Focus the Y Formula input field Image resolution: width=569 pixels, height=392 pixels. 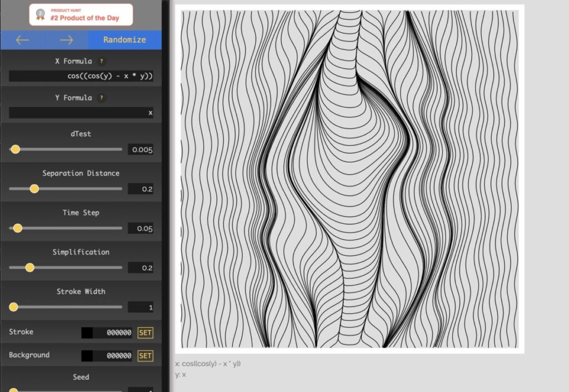81,113
